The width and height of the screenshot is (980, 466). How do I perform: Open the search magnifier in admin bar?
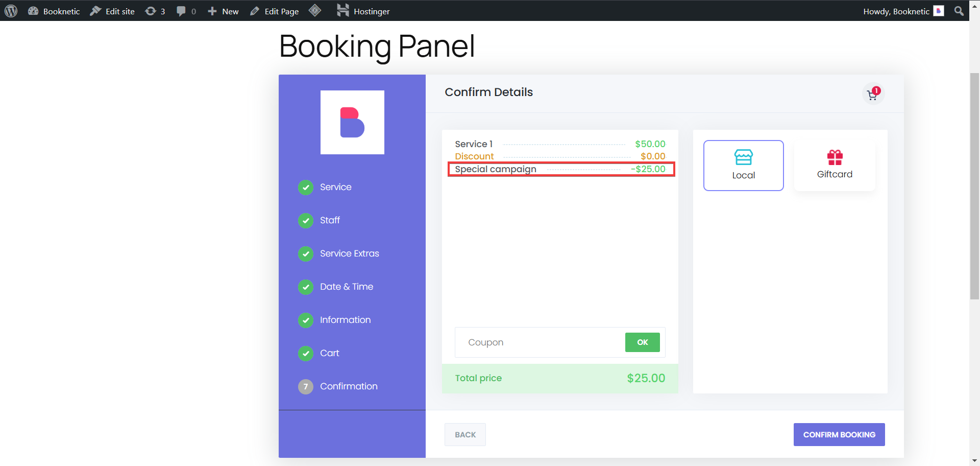959,11
